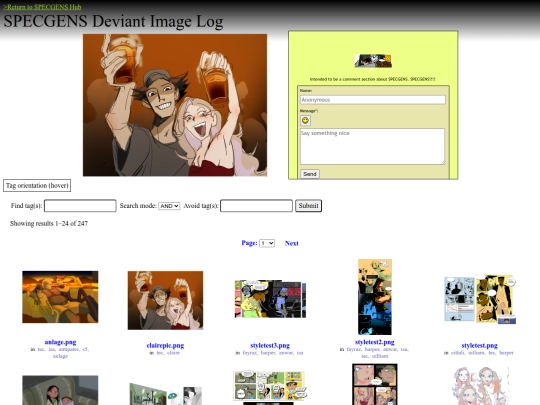Click the Tag orientation (hover) box

tap(37, 186)
